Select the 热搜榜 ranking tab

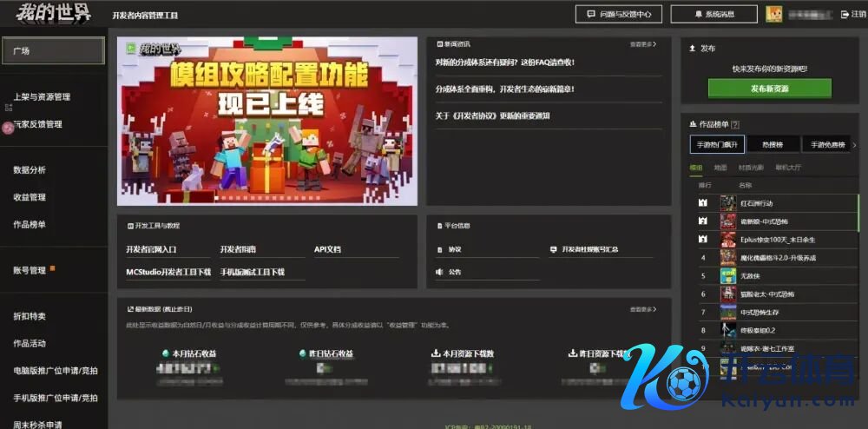[x=765, y=145]
